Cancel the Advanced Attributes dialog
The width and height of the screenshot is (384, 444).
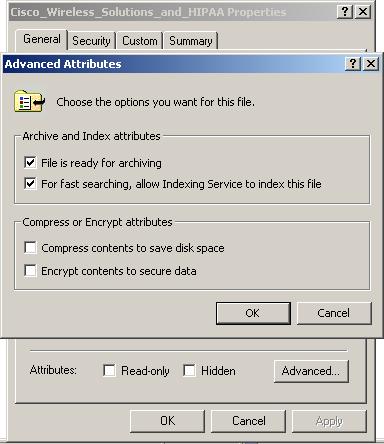coord(334,313)
